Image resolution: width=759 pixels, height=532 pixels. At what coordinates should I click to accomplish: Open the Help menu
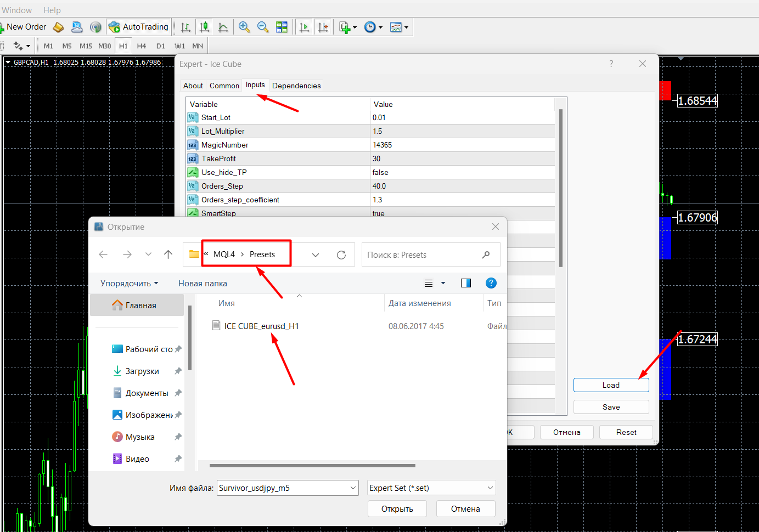tap(52, 10)
